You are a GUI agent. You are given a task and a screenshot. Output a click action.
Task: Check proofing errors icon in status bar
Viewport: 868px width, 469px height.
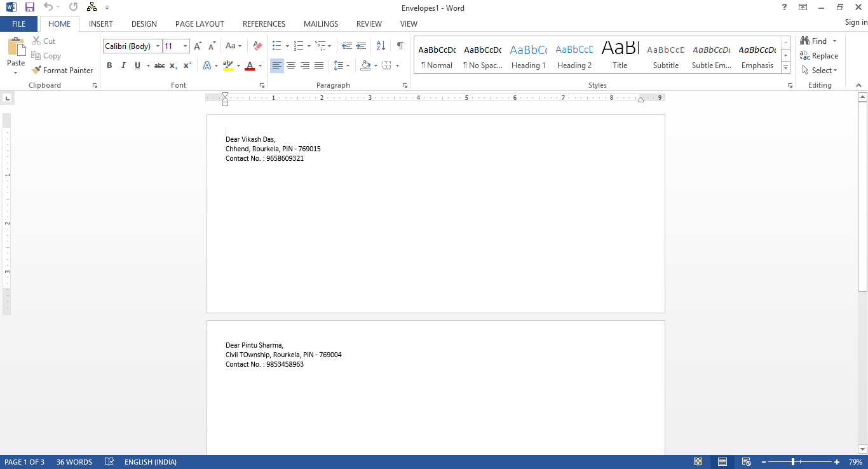pyautogui.click(x=109, y=462)
